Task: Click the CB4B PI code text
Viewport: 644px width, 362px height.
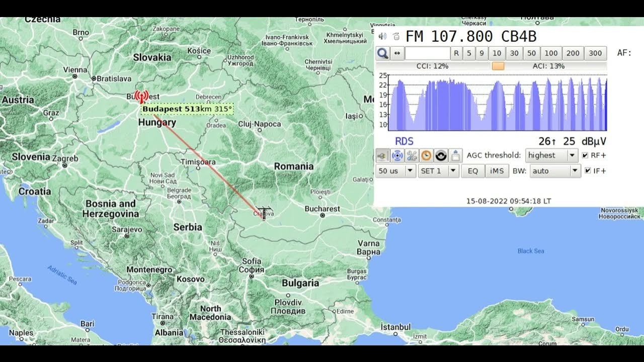Action: (x=519, y=37)
